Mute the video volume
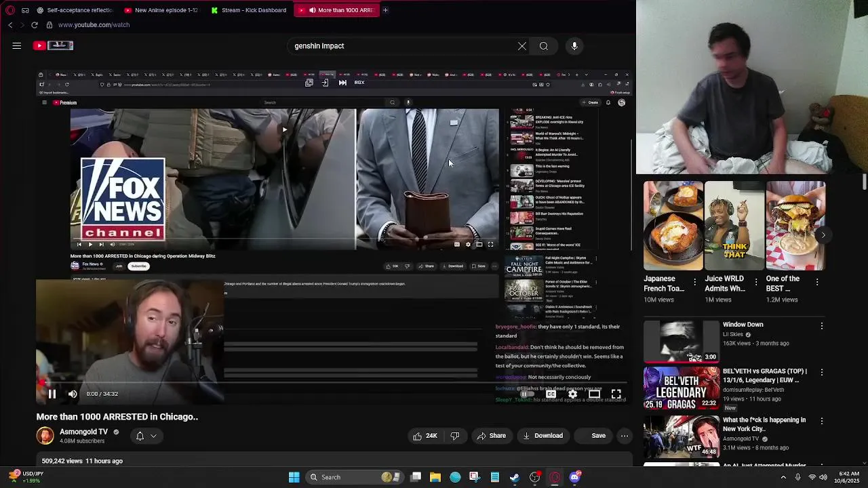 pos(73,394)
